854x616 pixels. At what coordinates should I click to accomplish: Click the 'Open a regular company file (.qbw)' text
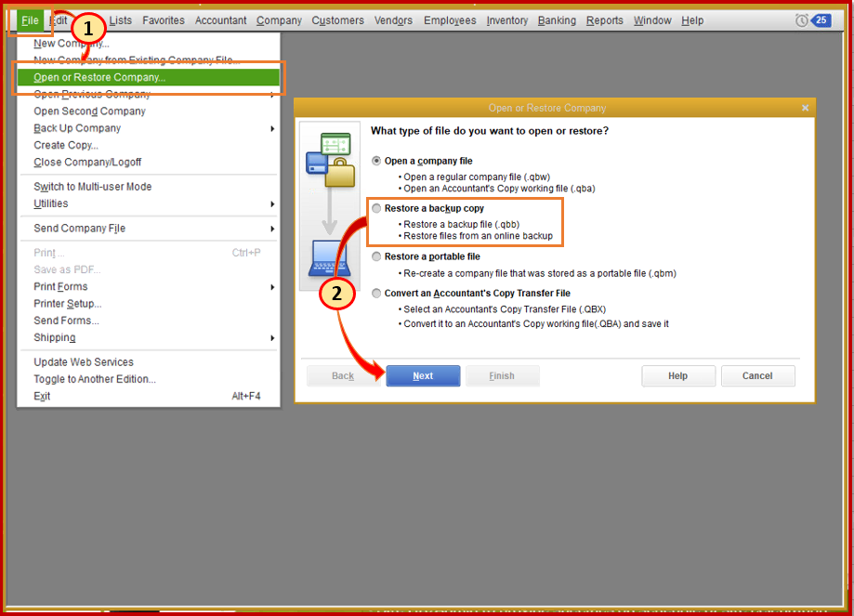[x=477, y=177]
